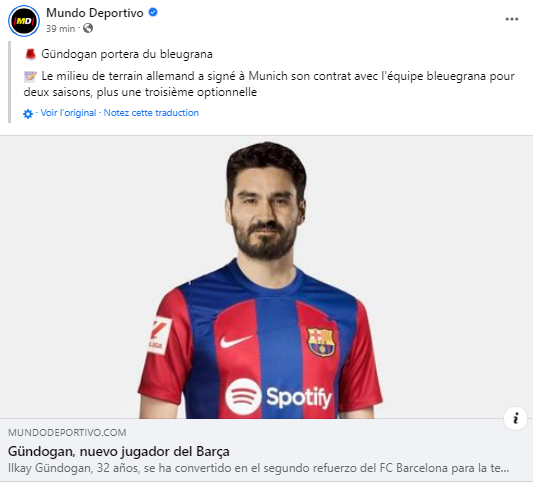This screenshot has height=485, width=533.
Task: Click the MUNDODEPORTIVO.COM domain label
Action: pyautogui.click(x=67, y=432)
